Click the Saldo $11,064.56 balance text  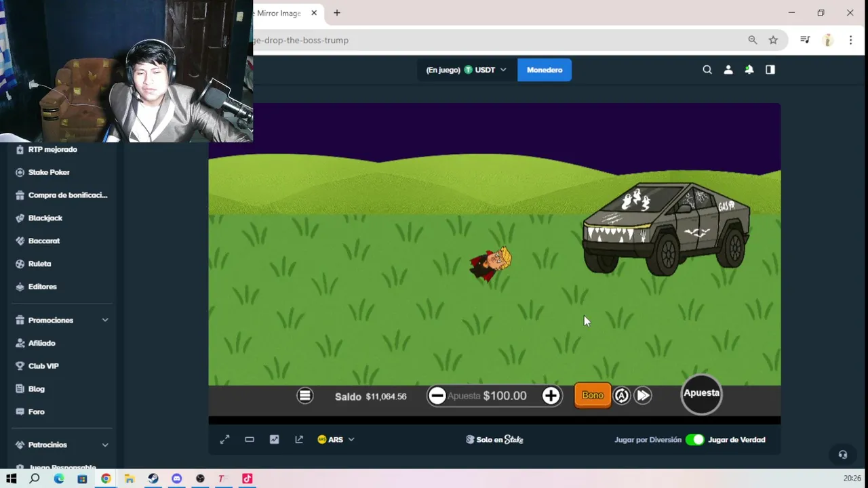(370, 396)
